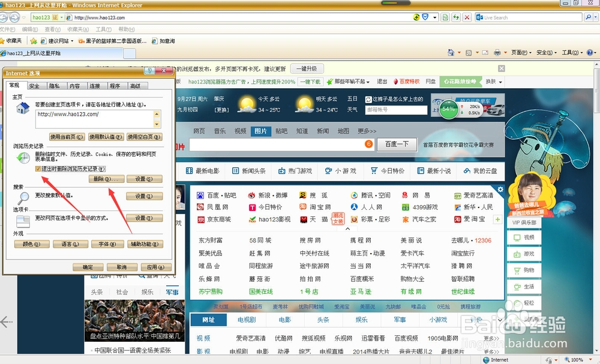Collapse site list with small chevron
The width and height of the screenshot is (600, 364).
pos(347,228)
